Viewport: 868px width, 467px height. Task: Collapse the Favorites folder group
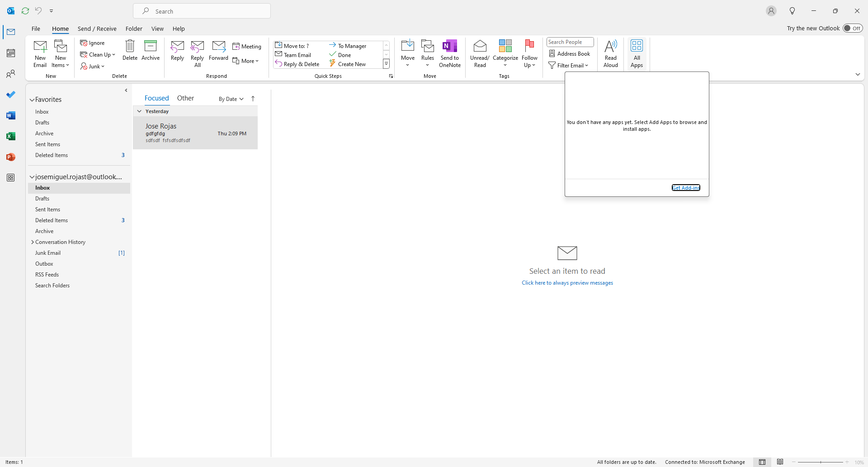click(x=32, y=100)
